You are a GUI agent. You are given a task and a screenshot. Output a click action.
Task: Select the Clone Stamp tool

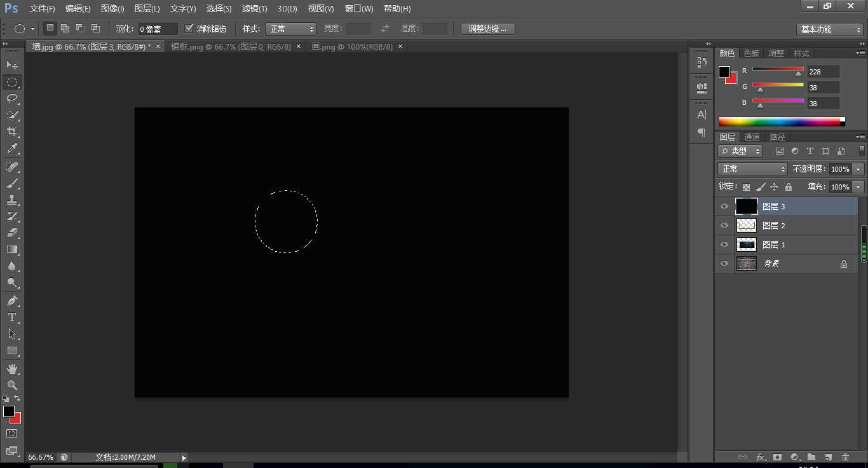pos(12,200)
